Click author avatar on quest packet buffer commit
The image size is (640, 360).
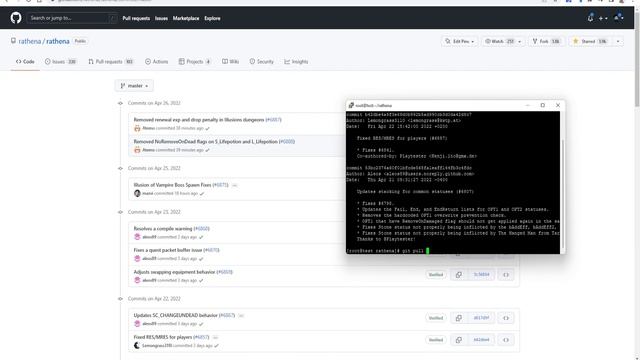137,258
